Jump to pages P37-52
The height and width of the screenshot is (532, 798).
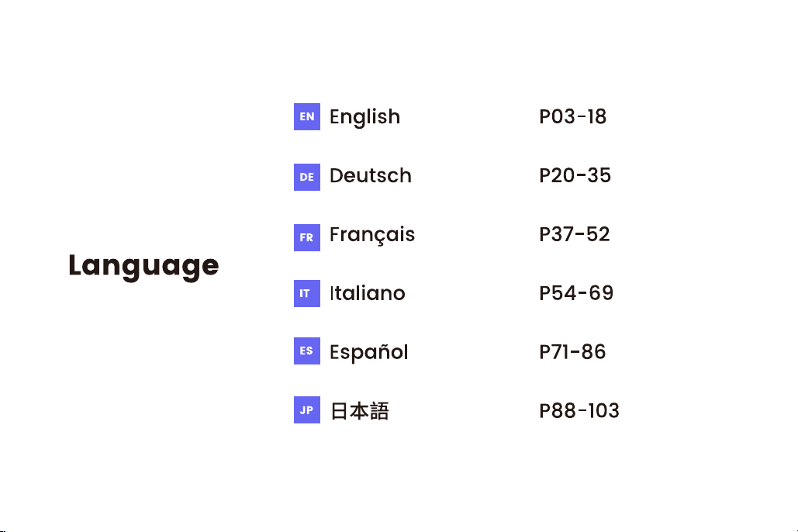575,234
